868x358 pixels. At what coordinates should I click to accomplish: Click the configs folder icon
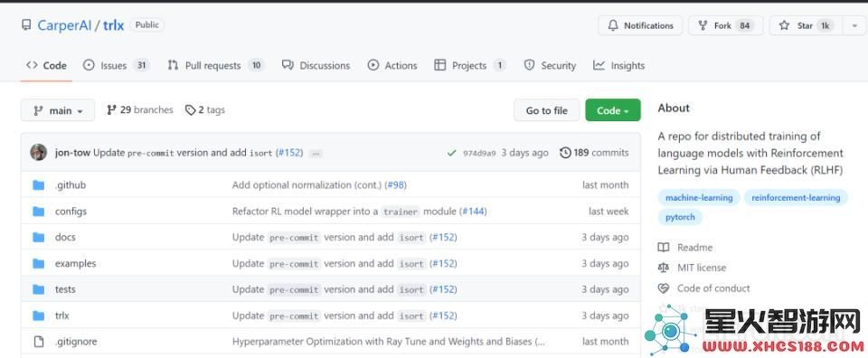(38, 212)
